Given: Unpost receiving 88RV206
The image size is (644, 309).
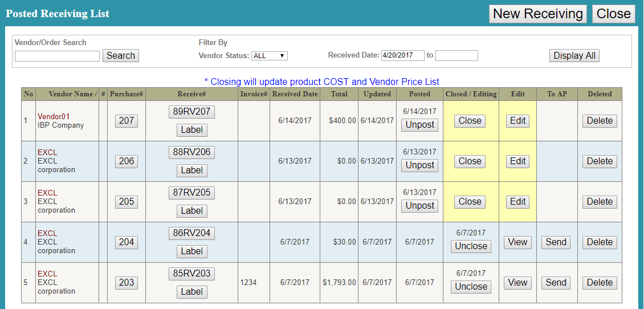Looking at the screenshot, I should 420,165.
